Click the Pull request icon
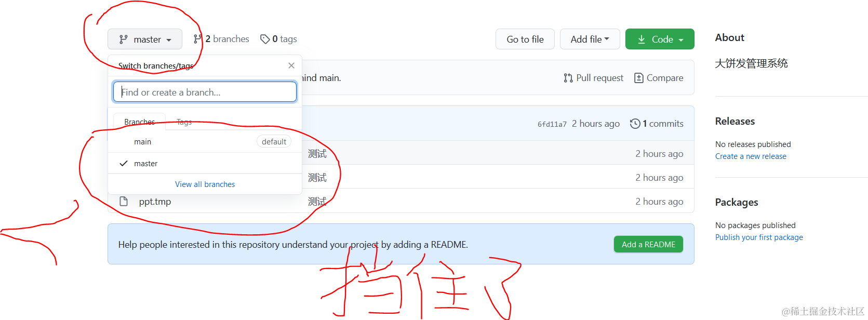 click(x=568, y=78)
